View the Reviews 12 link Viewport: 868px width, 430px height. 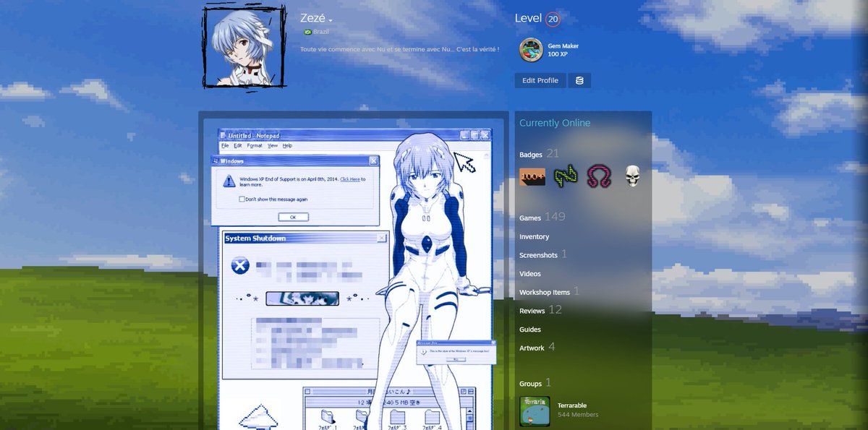point(540,310)
